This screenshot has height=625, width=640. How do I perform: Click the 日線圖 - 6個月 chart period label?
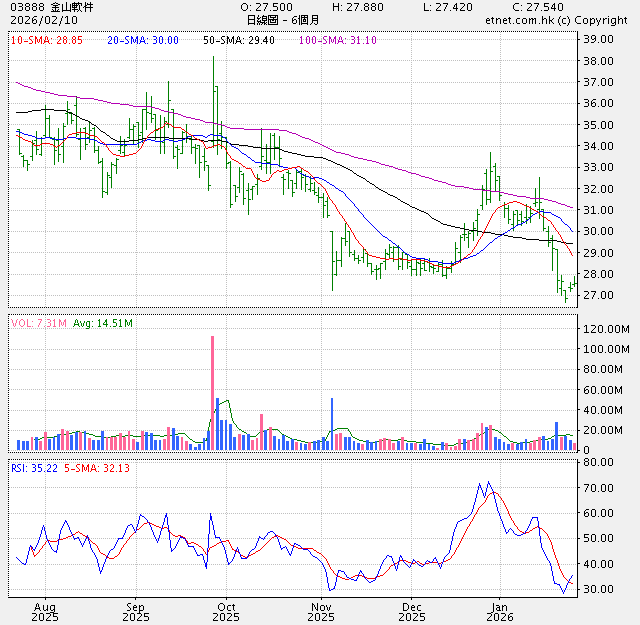[x=282, y=19]
